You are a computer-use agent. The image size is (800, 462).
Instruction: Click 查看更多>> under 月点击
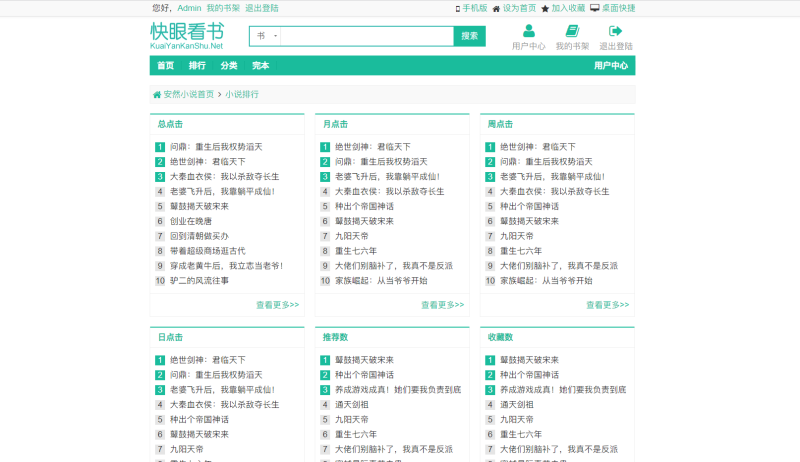point(442,305)
